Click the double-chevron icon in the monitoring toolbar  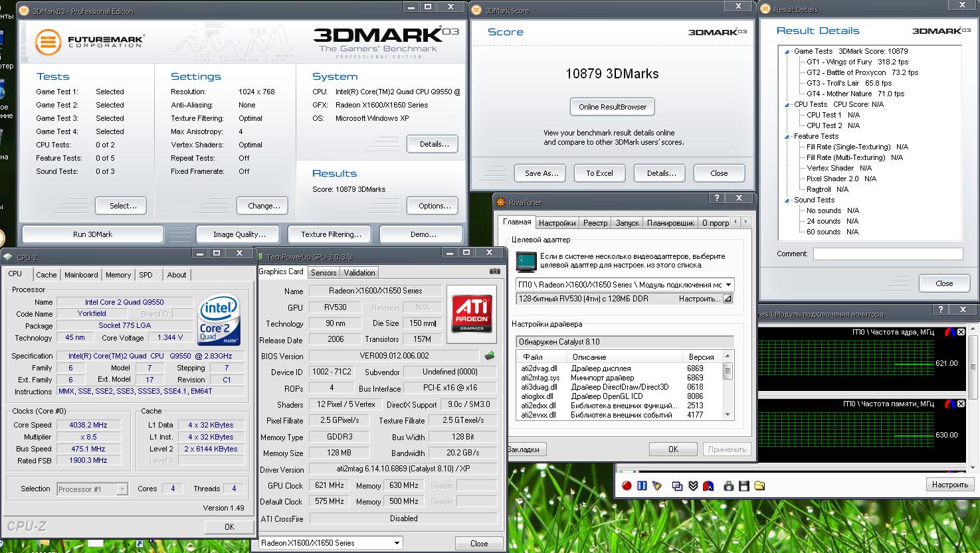click(x=693, y=486)
